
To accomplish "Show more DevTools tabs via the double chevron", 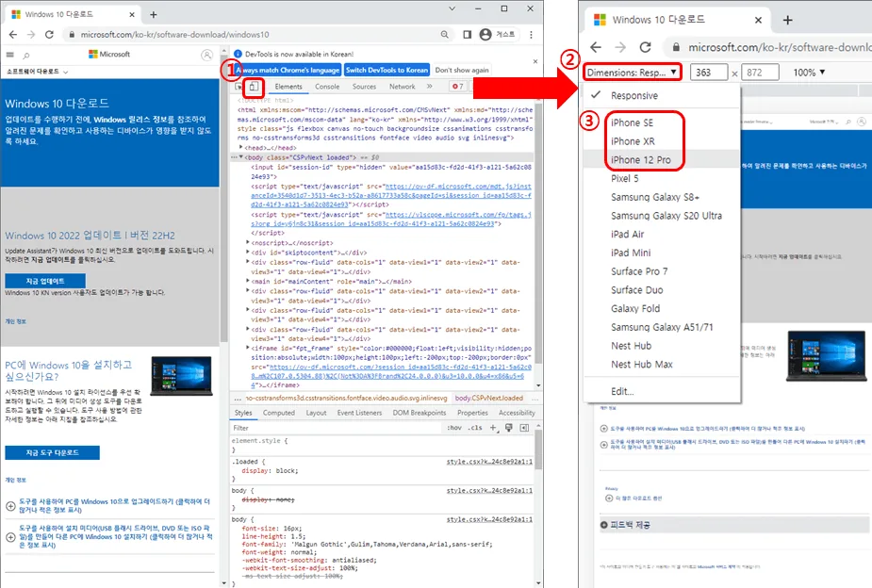I will click(x=429, y=86).
